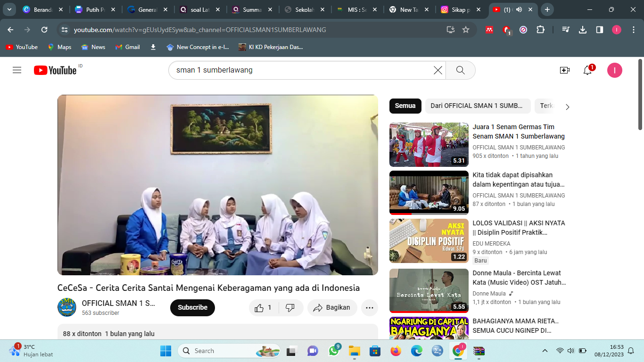Open the YouTube hamburger guide menu
This screenshot has width=644, height=362.
click(x=17, y=70)
